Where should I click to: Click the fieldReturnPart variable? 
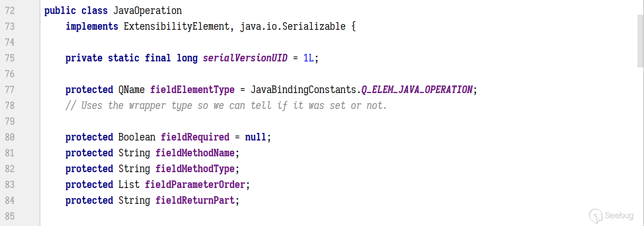[195, 200]
